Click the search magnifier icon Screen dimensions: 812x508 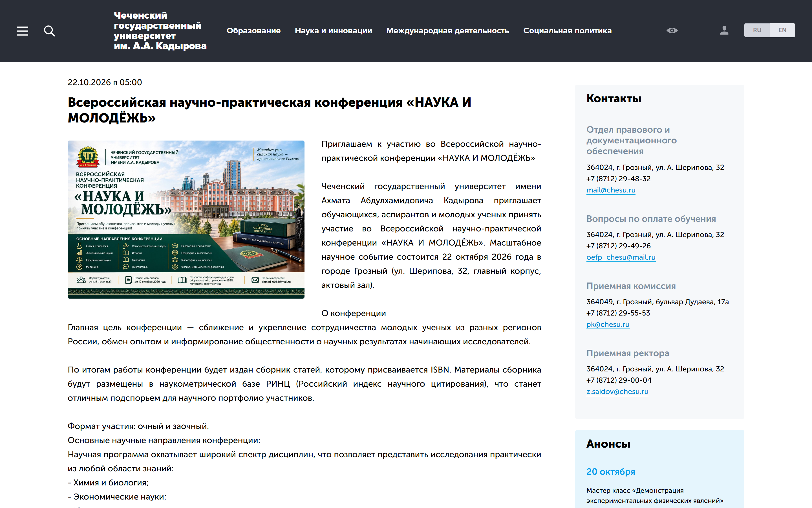coord(49,31)
